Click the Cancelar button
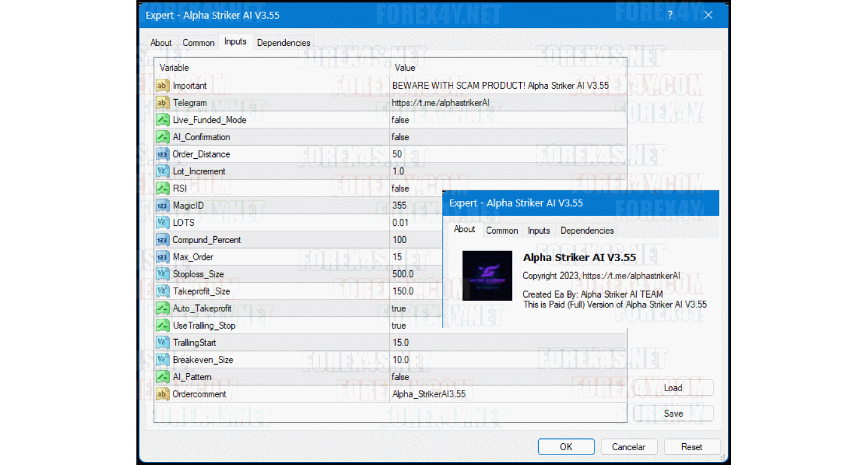This screenshot has width=868, height=465. (x=629, y=446)
